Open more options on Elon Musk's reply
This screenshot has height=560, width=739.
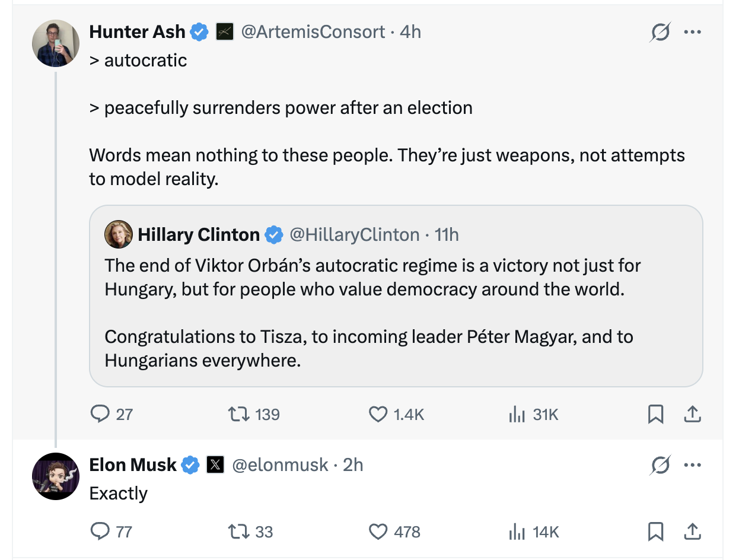[x=693, y=466]
